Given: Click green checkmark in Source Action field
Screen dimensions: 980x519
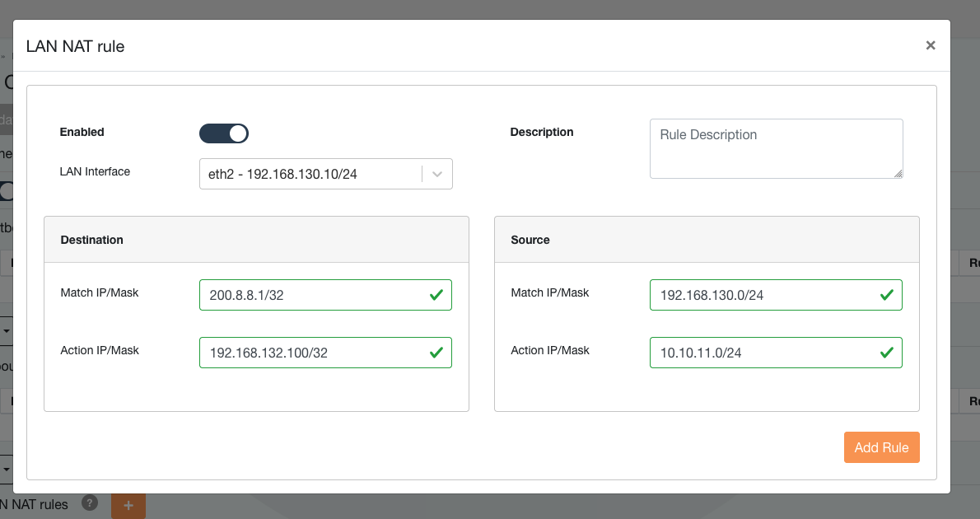Looking at the screenshot, I should (x=887, y=353).
